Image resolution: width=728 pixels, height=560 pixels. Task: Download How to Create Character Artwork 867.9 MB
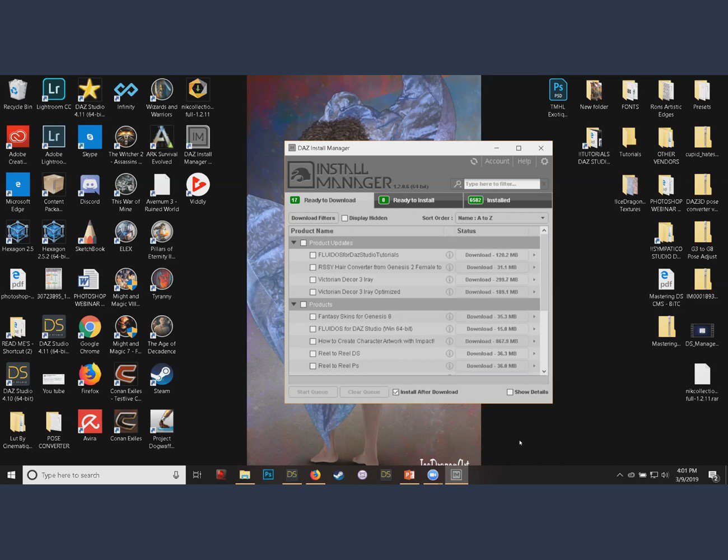click(492, 341)
